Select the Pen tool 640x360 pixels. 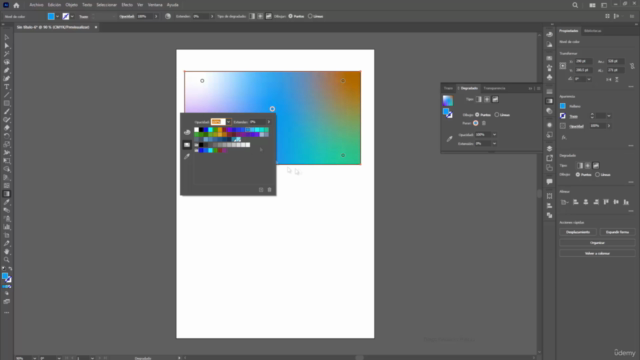[x=7, y=70]
